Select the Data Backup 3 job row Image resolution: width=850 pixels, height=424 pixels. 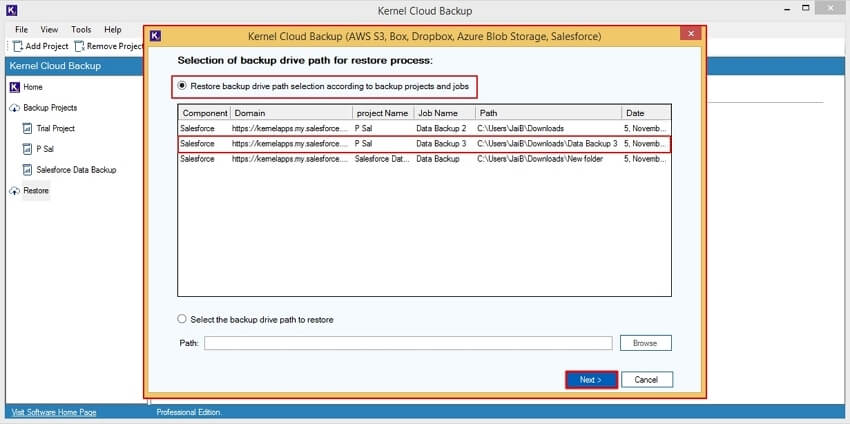click(x=424, y=144)
